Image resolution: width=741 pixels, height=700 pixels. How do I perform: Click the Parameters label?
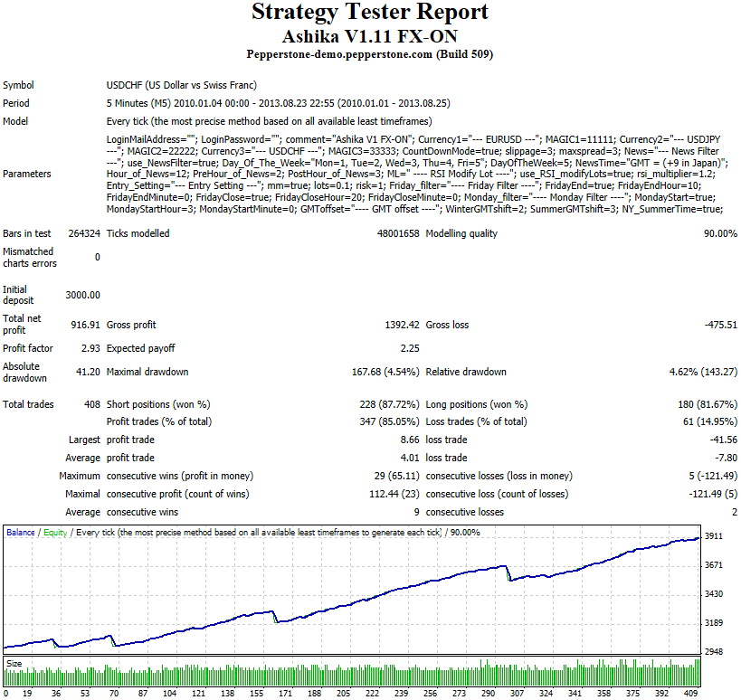pyautogui.click(x=27, y=174)
